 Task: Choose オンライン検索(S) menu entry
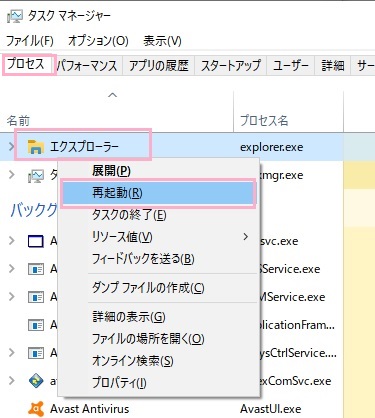pos(158,361)
